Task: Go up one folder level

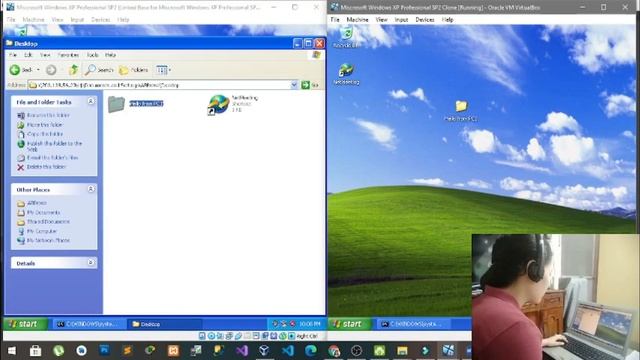Action: (73, 70)
